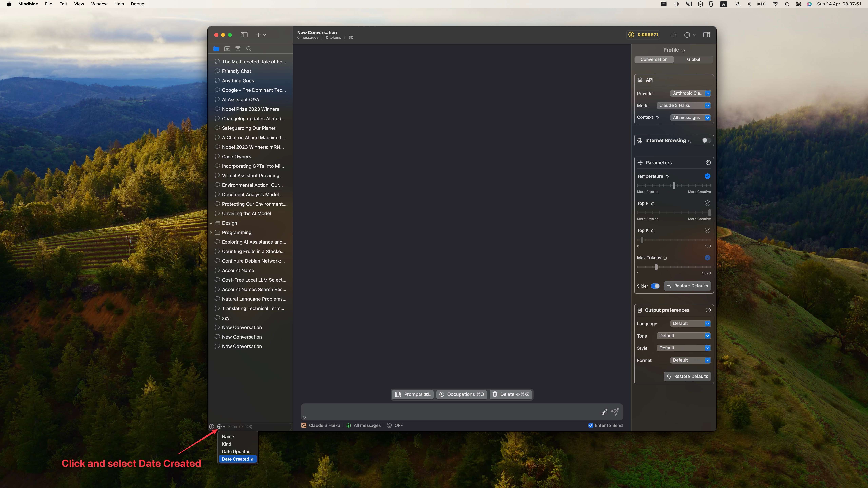Select Name in sort menu

238,436
